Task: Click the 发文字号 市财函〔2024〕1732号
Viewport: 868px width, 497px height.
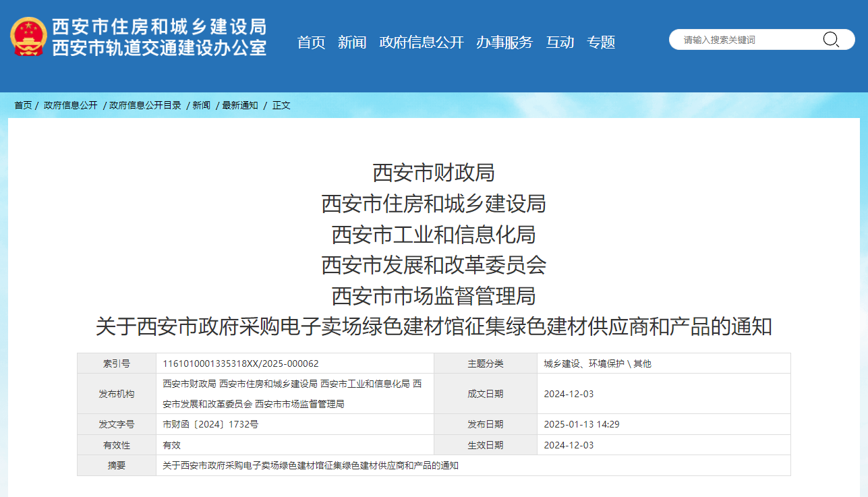Action: [x=209, y=424]
